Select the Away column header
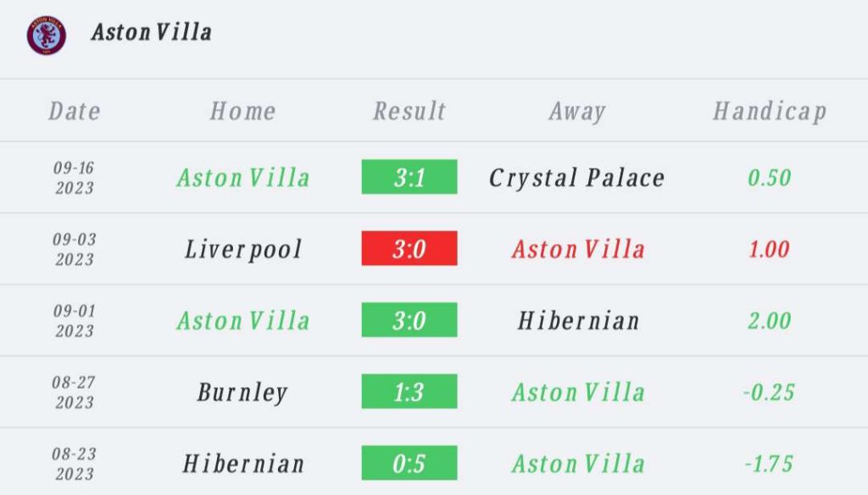The height and width of the screenshot is (495, 868). pyautogui.click(x=577, y=111)
